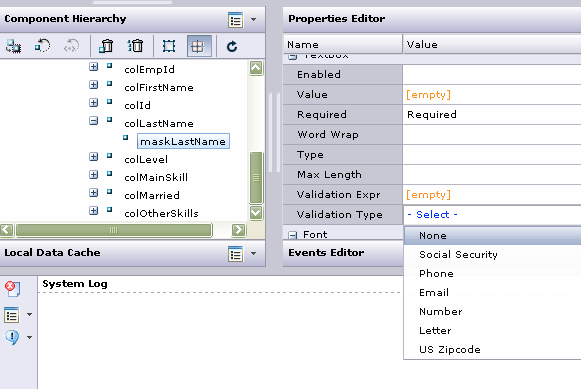
Task: Choose Number validation type
Action: coord(492,312)
